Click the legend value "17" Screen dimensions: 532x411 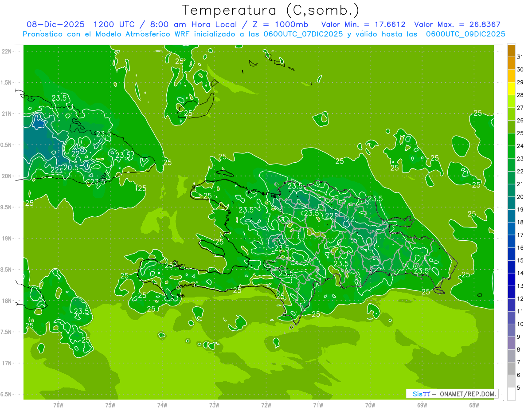point(520,235)
